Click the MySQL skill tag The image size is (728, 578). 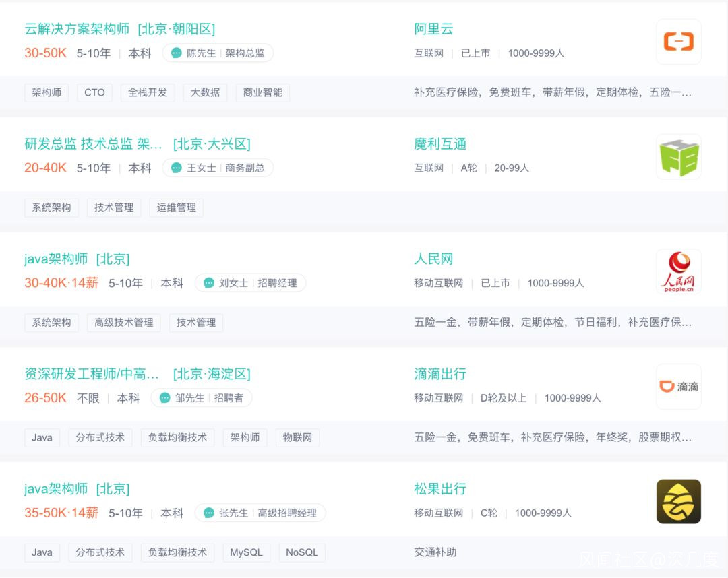coord(246,552)
